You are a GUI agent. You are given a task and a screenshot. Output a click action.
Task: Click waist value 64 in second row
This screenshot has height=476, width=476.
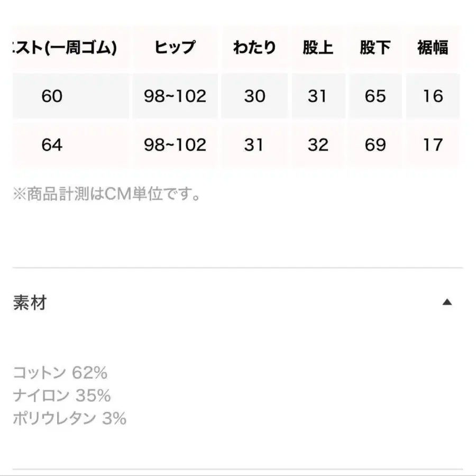click(52, 145)
